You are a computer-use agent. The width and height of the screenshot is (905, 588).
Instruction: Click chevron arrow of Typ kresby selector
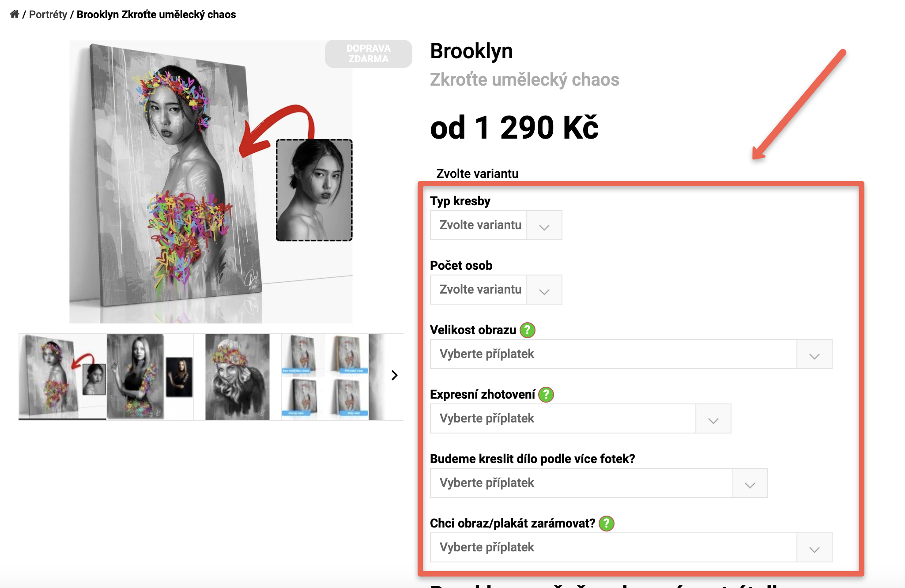[x=544, y=226]
